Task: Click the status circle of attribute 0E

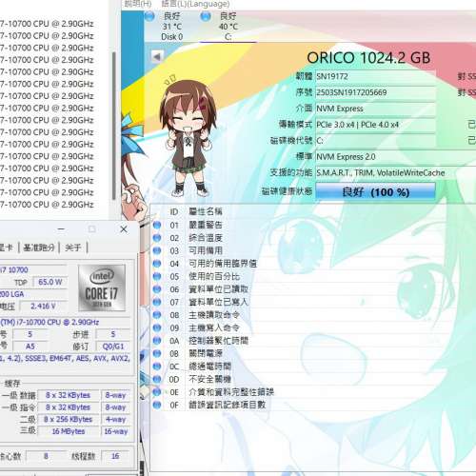Action: pyautogui.click(x=157, y=392)
